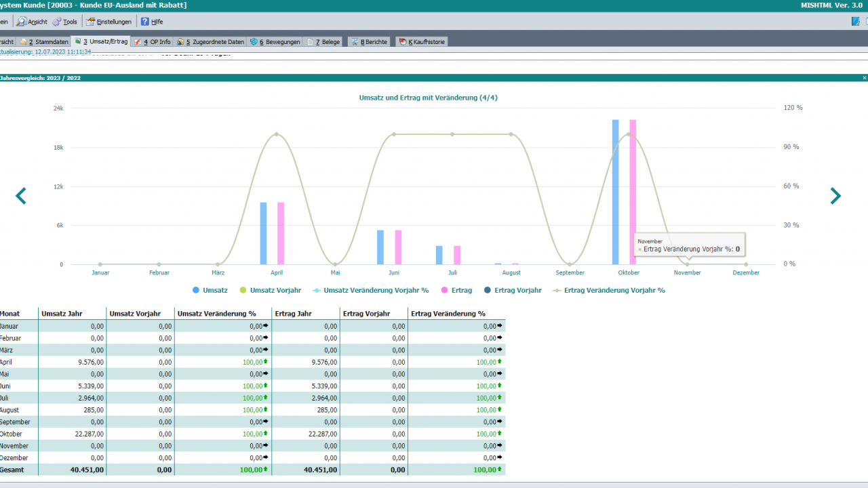Click the green up arrow in Gesamt Ertrag Veränderung

point(500,469)
